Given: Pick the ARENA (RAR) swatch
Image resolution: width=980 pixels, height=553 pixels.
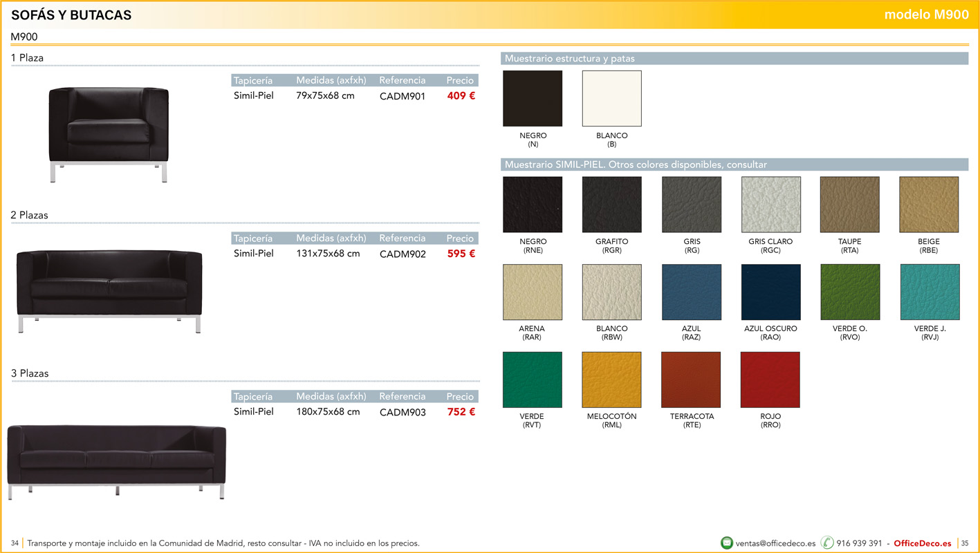Looking at the screenshot, I should (533, 292).
